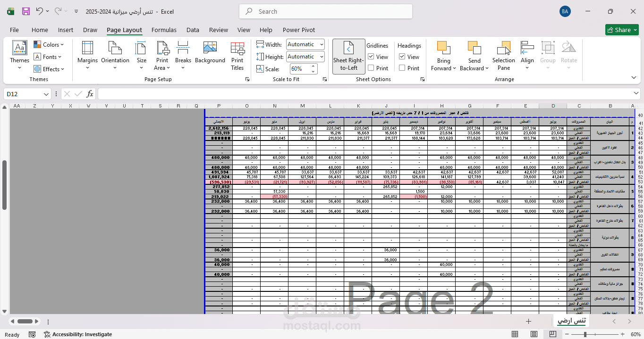This screenshot has height=339, width=644.
Task: Switch to Page Break Preview
Action: (x=552, y=334)
